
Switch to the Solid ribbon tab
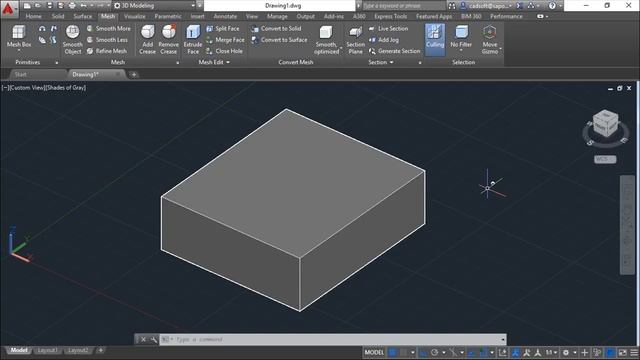coord(58,16)
